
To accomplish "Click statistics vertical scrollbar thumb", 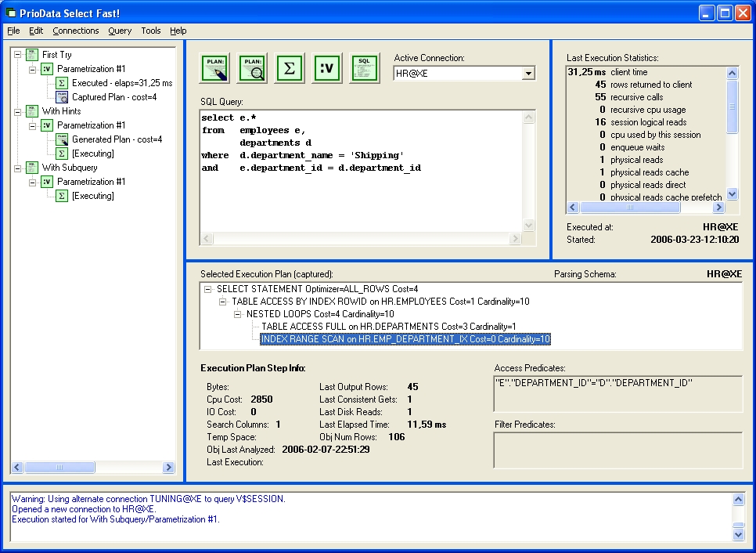I will (x=732, y=107).
